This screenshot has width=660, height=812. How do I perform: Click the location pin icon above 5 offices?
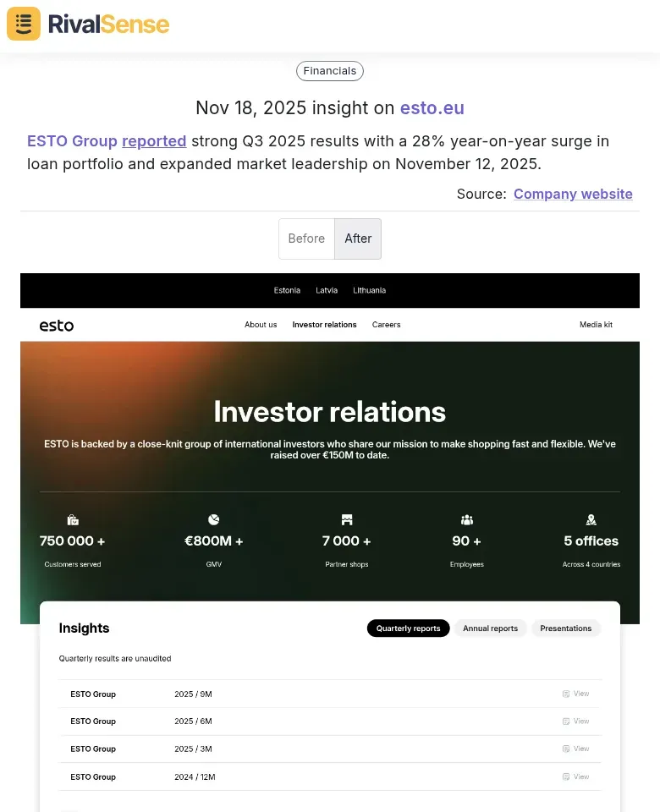coord(591,519)
